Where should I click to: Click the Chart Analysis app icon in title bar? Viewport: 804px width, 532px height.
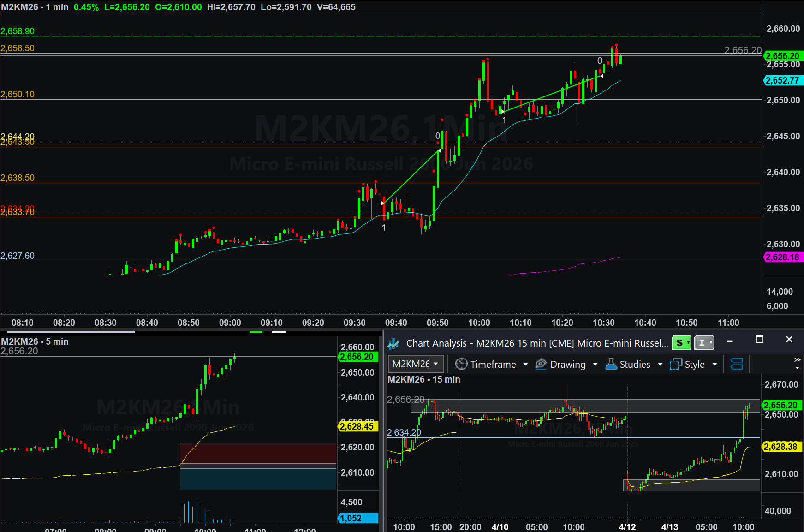click(393, 343)
